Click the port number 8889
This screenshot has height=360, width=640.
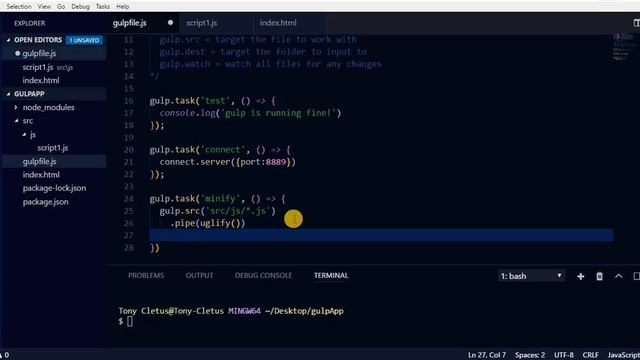276,162
